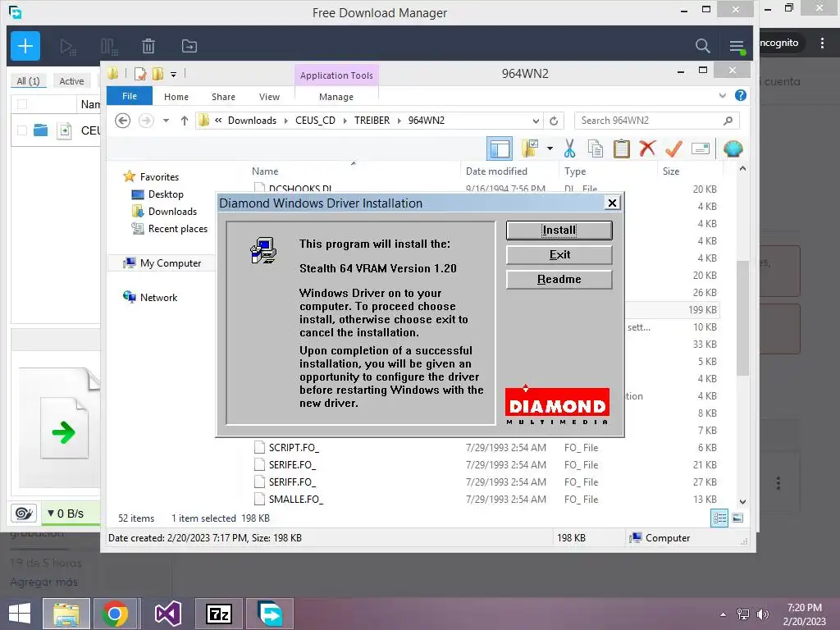Tick the select-all checkbox in download list header
Screen dimensions: 840x630
(22, 104)
